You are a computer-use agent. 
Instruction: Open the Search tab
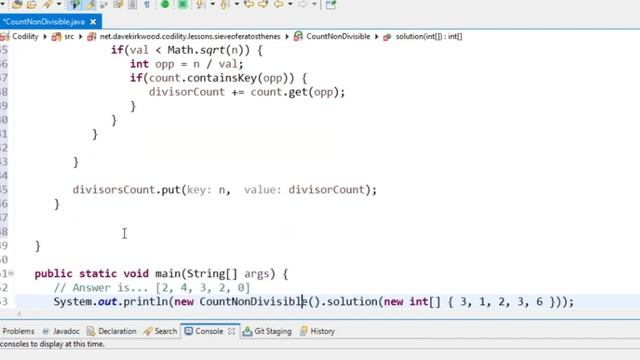coord(166,331)
